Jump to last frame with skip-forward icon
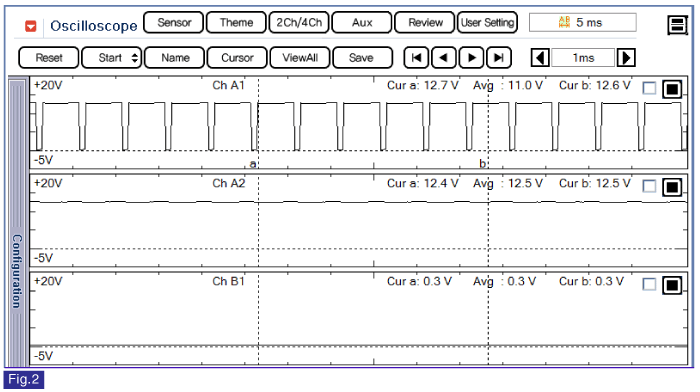Viewport: 700px width, 392px height. coord(499,58)
